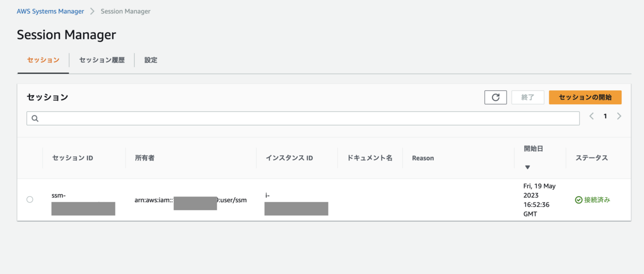This screenshot has width=644, height=274.
Task: Go to next page arrow
Action: [x=619, y=116]
